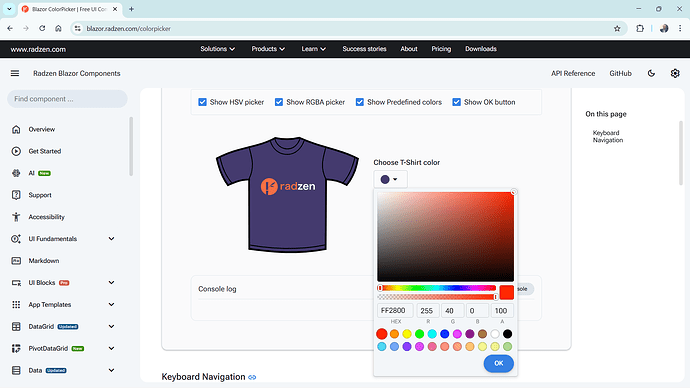Open theme settings gear icon
Viewport: 690px width, 388px height.
[675, 73]
